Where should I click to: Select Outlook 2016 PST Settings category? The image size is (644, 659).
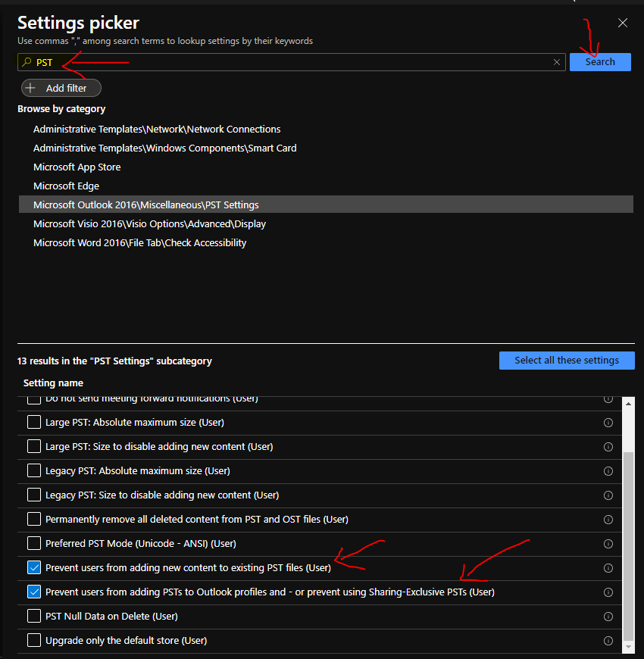pyautogui.click(x=326, y=205)
